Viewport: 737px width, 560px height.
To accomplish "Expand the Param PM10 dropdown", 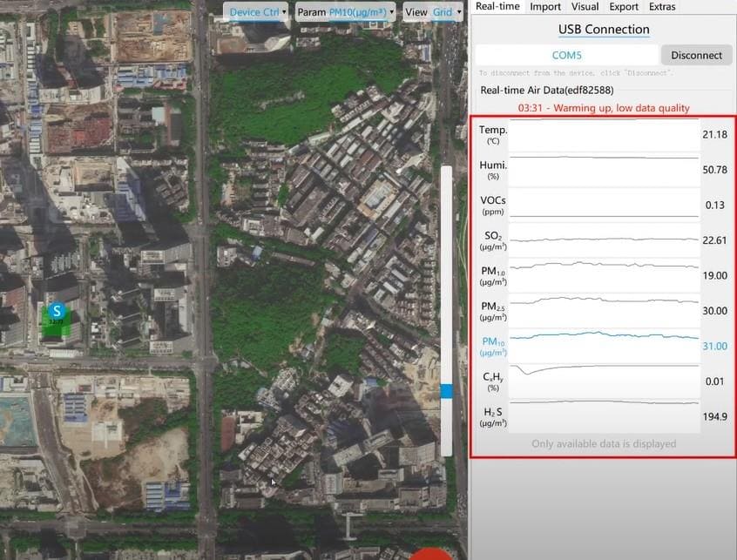I will pos(345,12).
